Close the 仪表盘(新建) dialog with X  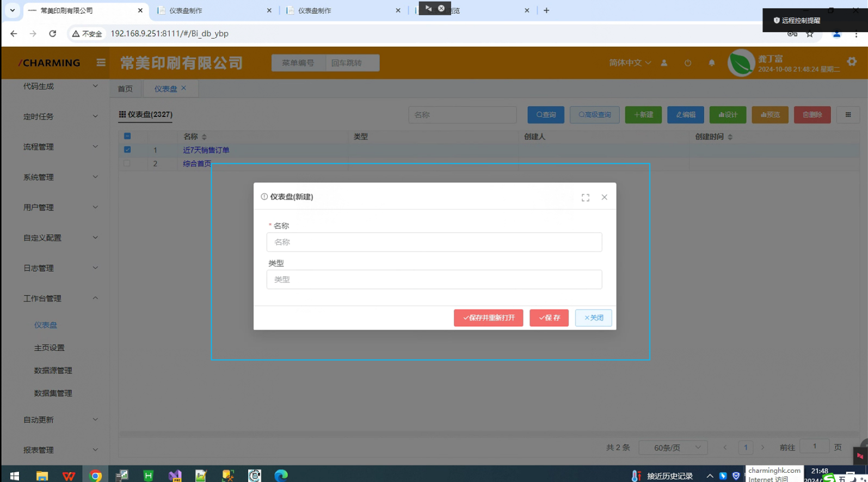(604, 197)
